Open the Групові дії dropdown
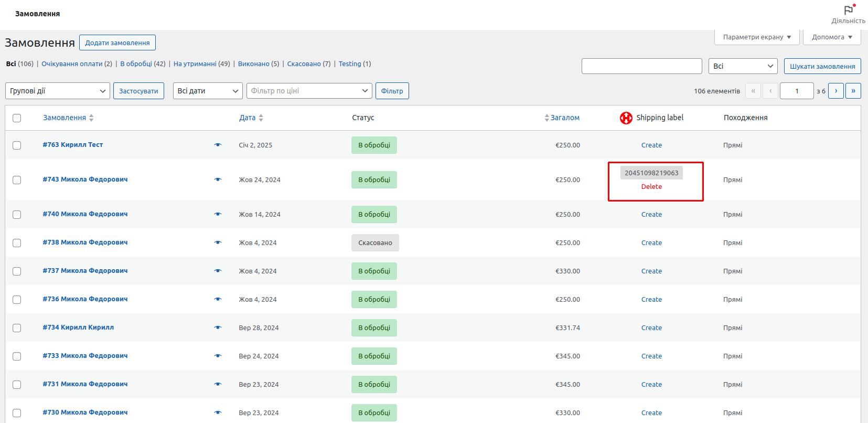 (x=58, y=91)
